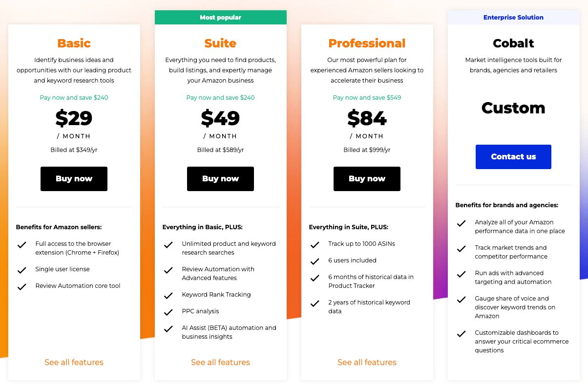Click checkmark next to Keyword Rank Tracking
Image resolution: width=588 pixels, height=391 pixels.
pyautogui.click(x=168, y=295)
